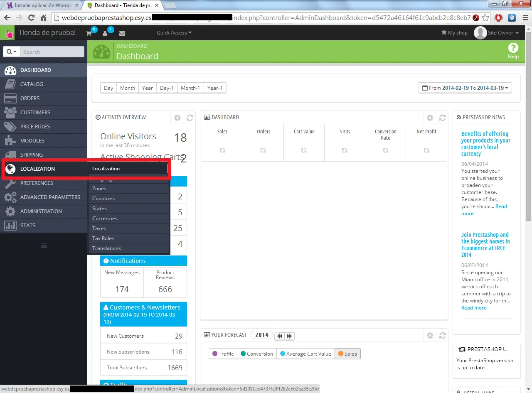The height and width of the screenshot is (393, 532).
Task: Open Stats in sidebar
Action: pyautogui.click(x=44, y=225)
